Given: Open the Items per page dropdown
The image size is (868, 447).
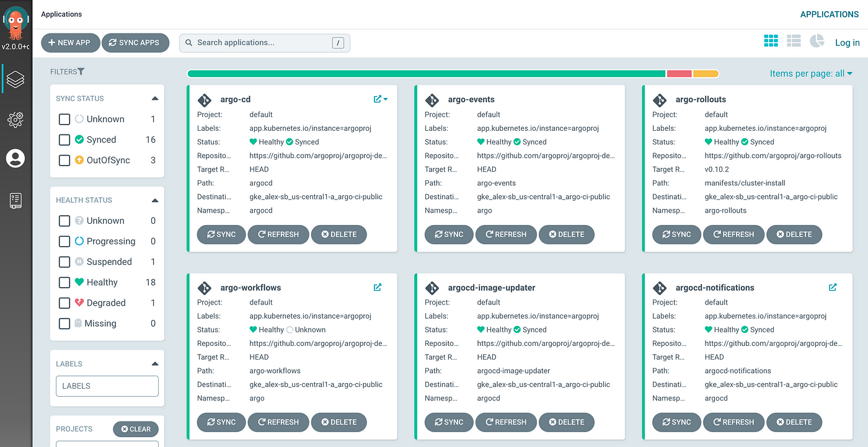Looking at the screenshot, I should point(811,74).
